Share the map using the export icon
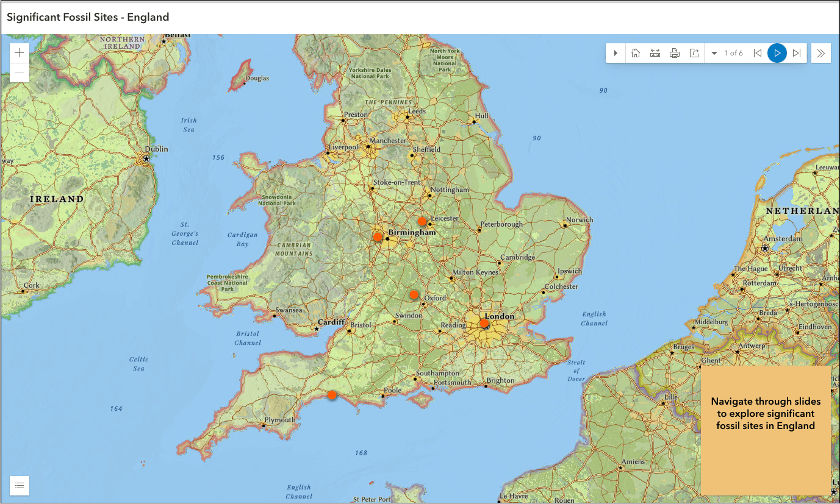This screenshot has height=504, width=840. tap(694, 53)
